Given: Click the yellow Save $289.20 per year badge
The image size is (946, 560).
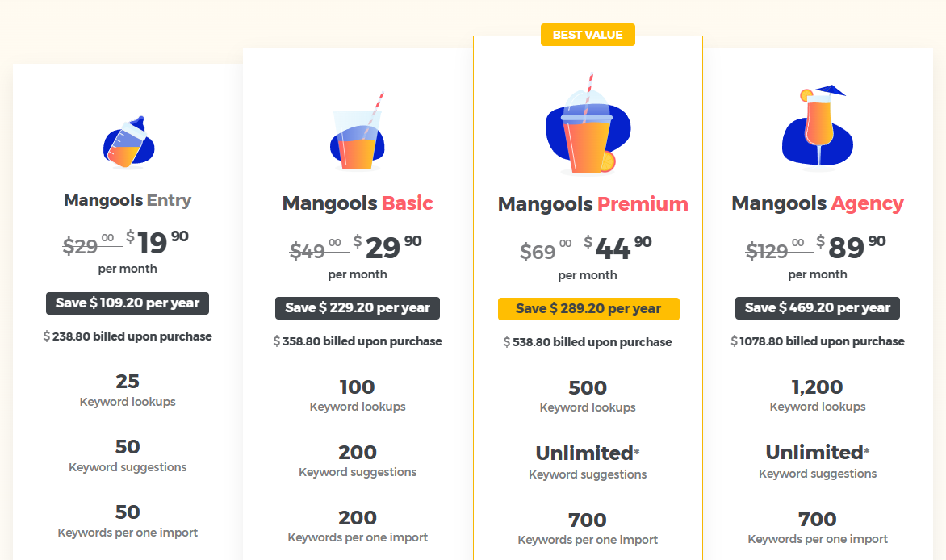Looking at the screenshot, I should pyautogui.click(x=588, y=309).
